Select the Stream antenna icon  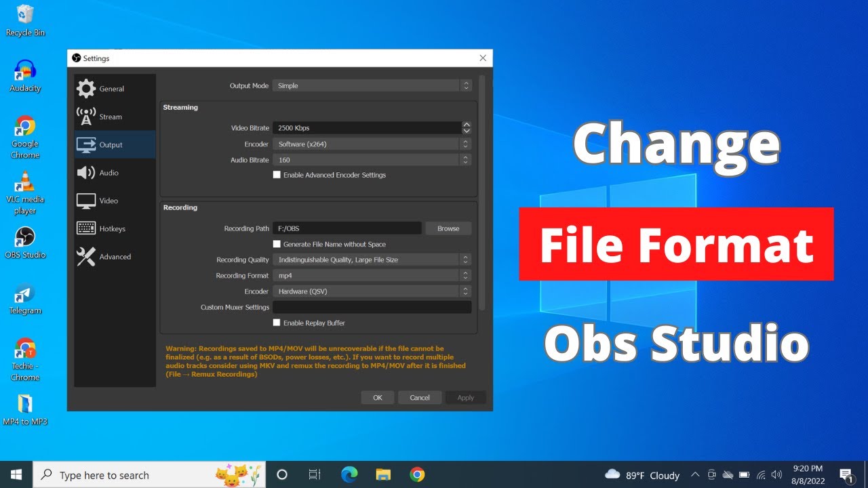pos(86,117)
